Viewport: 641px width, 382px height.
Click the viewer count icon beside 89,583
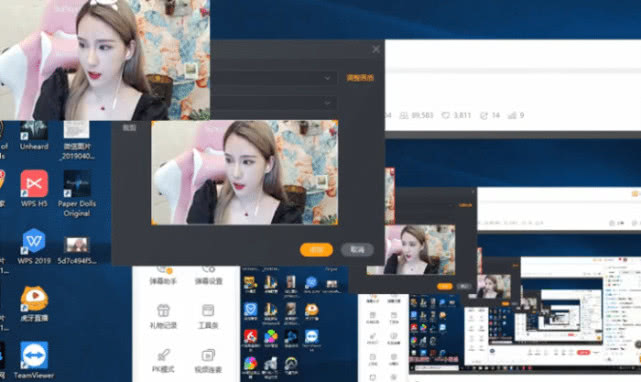(x=404, y=116)
